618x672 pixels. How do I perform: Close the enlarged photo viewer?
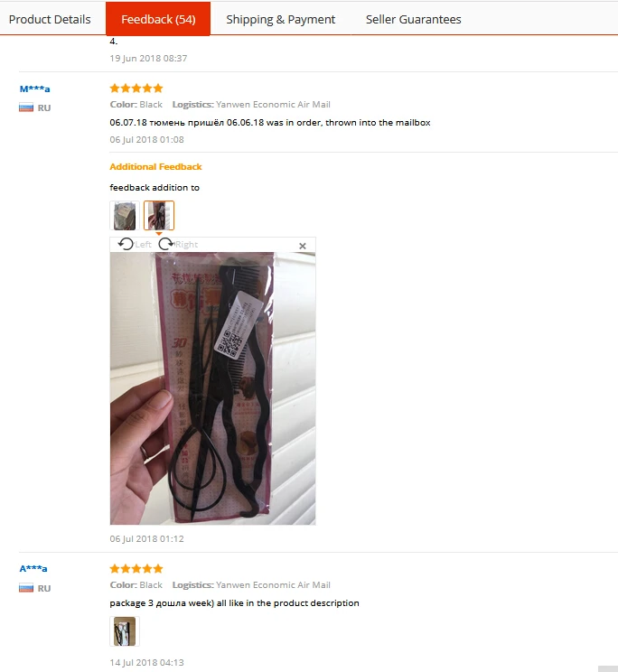click(303, 246)
